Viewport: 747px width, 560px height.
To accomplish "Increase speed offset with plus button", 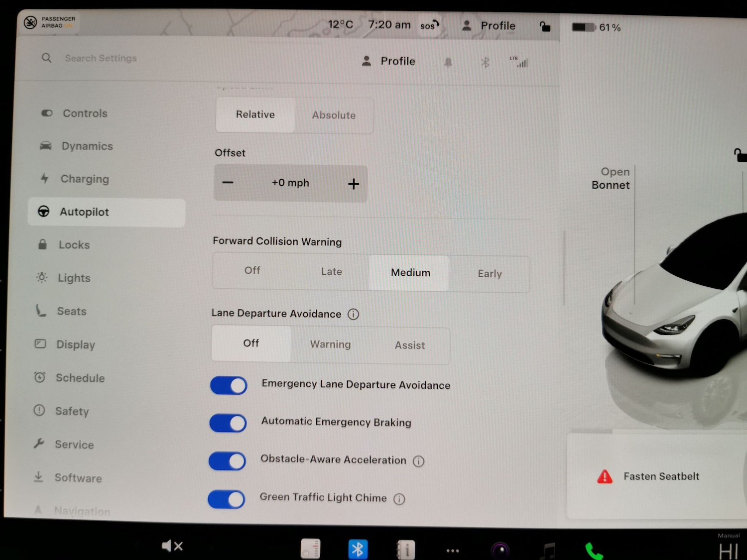I will point(354,184).
